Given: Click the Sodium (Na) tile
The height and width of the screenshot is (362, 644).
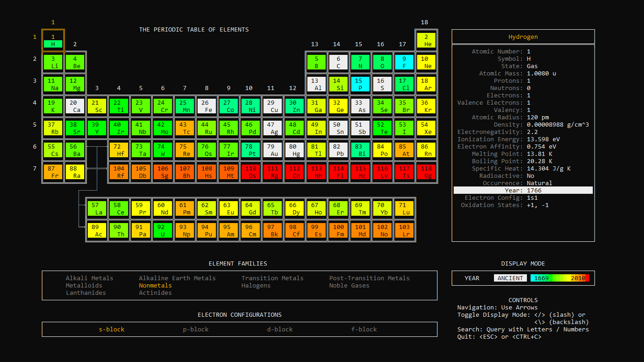Looking at the screenshot, I should [x=53, y=84].
